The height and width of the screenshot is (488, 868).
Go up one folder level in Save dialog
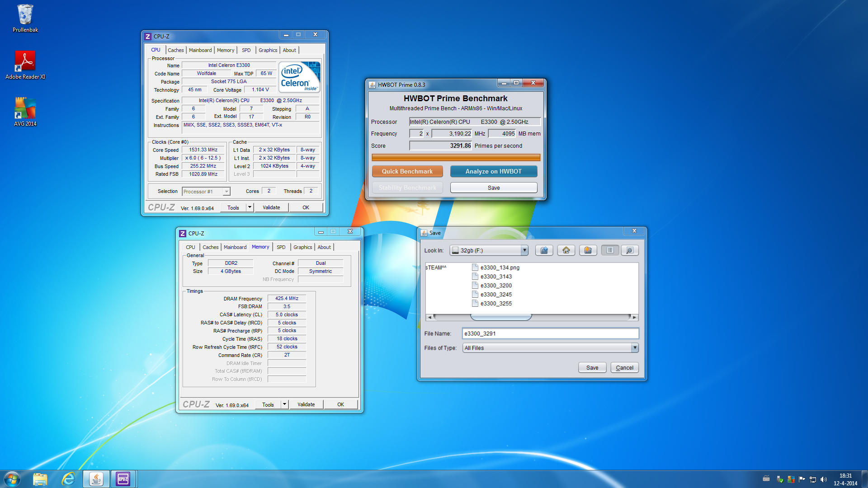click(x=544, y=250)
